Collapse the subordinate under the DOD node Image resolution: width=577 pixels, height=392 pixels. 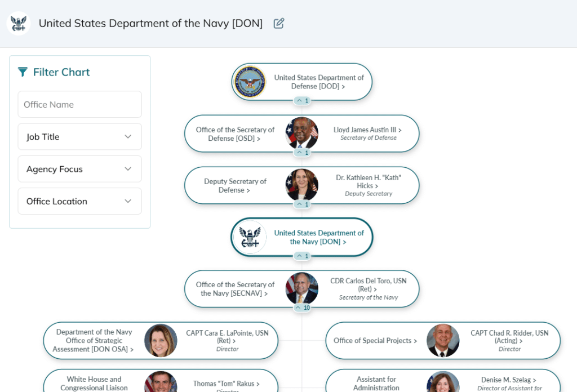pyautogui.click(x=301, y=100)
